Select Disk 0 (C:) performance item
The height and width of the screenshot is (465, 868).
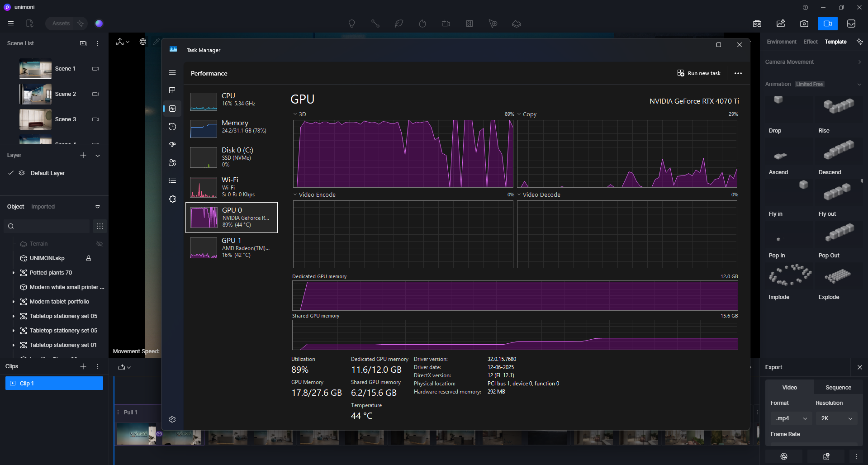pyautogui.click(x=232, y=157)
